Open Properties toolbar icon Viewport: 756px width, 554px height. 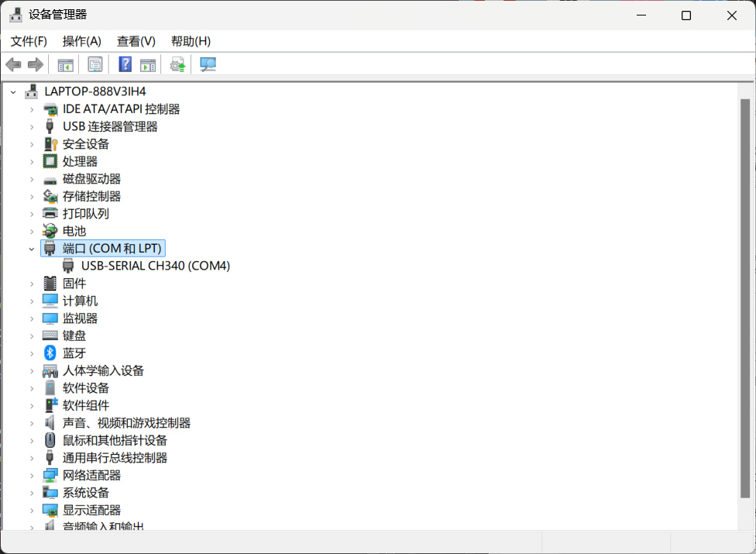click(x=95, y=64)
